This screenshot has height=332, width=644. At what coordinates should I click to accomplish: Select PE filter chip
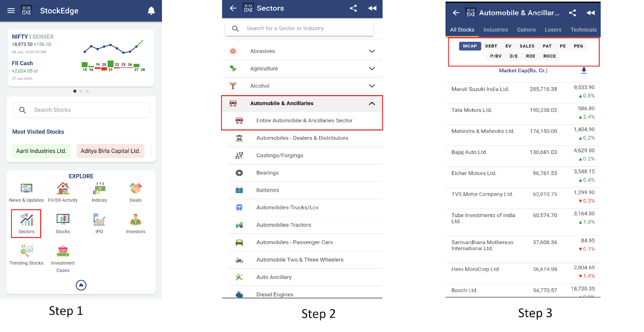pyautogui.click(x=563, y=46)
